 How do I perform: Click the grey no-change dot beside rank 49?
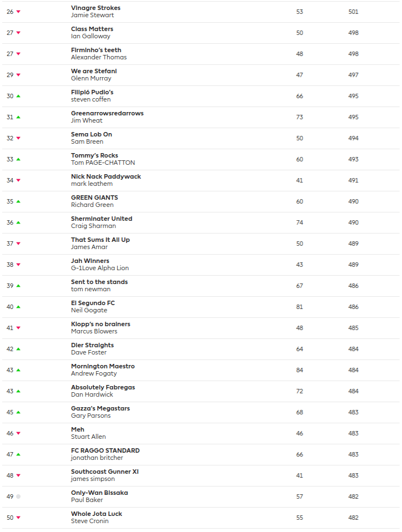(18, 496)
